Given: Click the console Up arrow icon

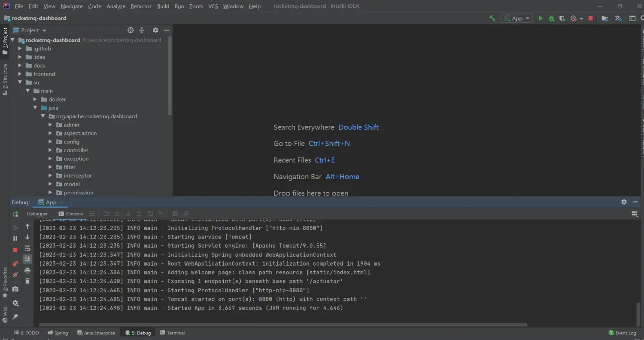Looking at the screenshot, I should click(27, 226).
